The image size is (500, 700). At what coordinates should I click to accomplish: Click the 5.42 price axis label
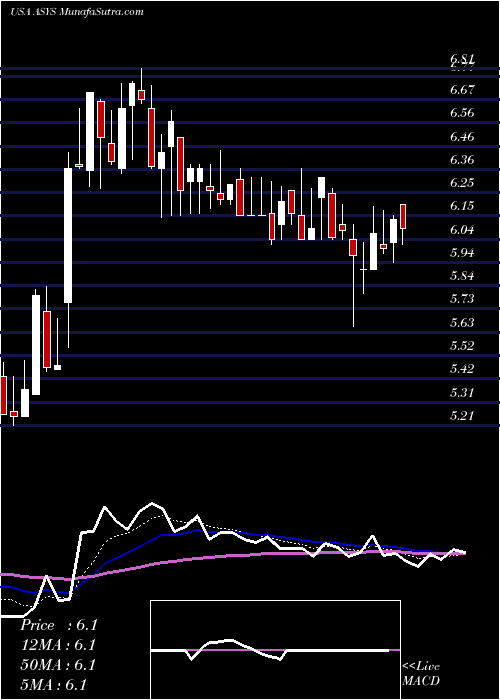[462, 369]
